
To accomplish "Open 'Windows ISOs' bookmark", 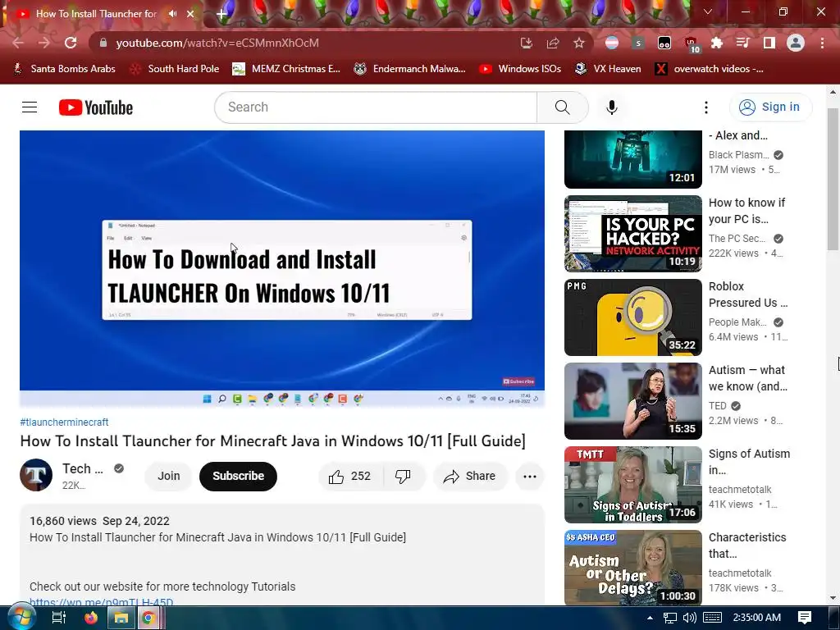I will 520,69.
